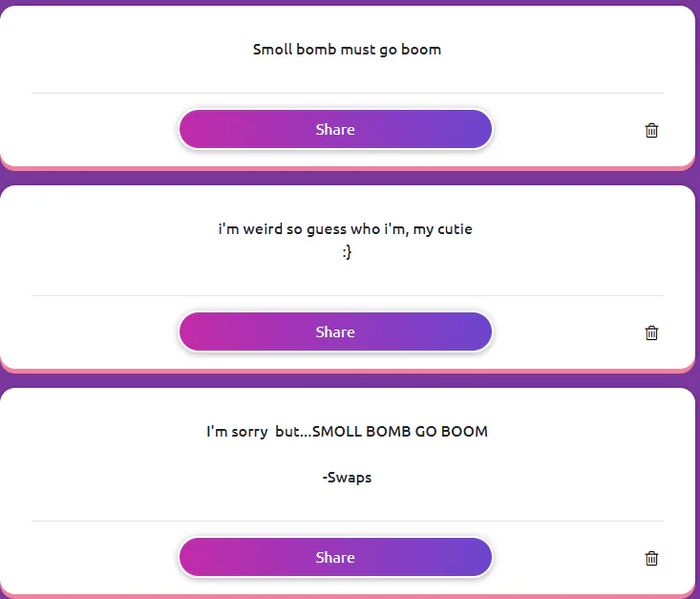Click the ":}" emoticon line
This screenshot has height=599, width=700.
347,252
